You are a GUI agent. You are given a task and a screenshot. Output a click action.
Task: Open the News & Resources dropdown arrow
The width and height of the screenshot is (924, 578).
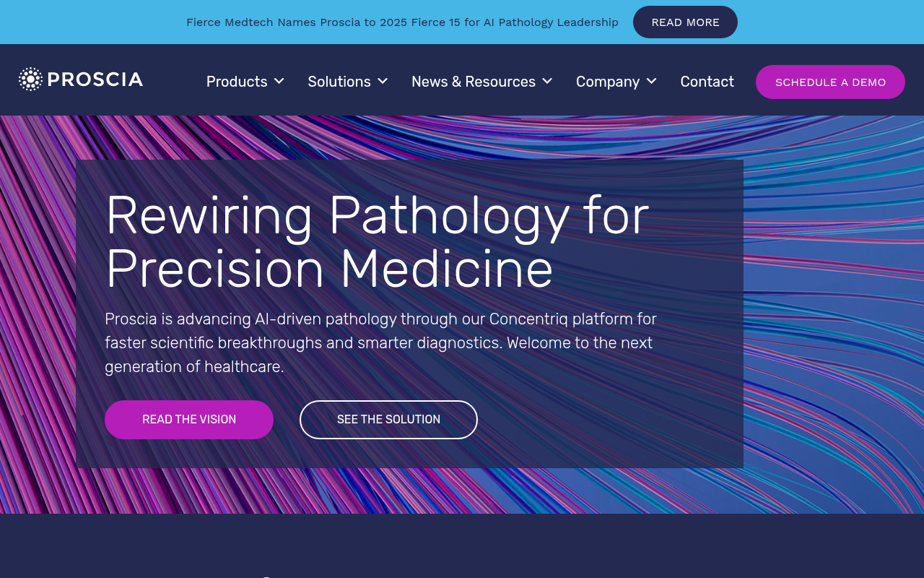(x=546, y=81)
